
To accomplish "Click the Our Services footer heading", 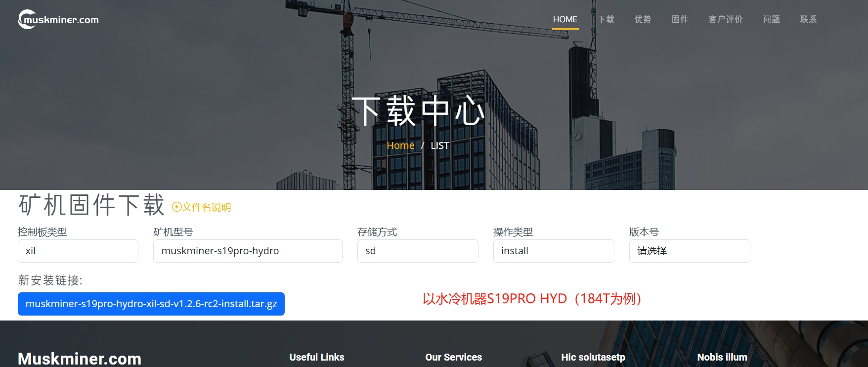I will click(x=454, y=357).
